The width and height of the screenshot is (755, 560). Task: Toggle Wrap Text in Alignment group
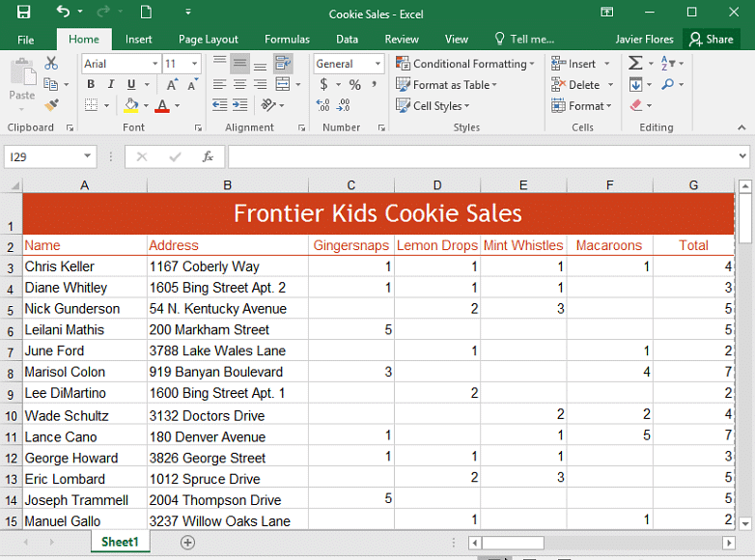coord(283,64)
